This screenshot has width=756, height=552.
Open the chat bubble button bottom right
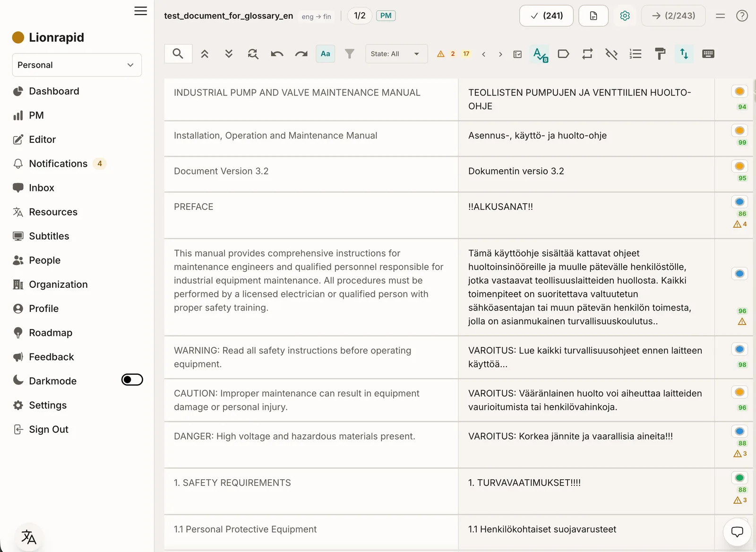(737, 532)
